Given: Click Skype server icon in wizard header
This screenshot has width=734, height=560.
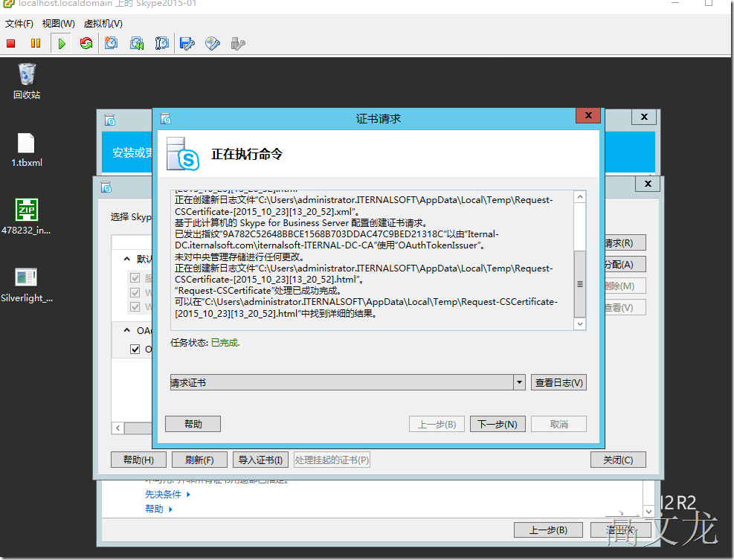Looking at the screenshot, I should tap(183, 154).
